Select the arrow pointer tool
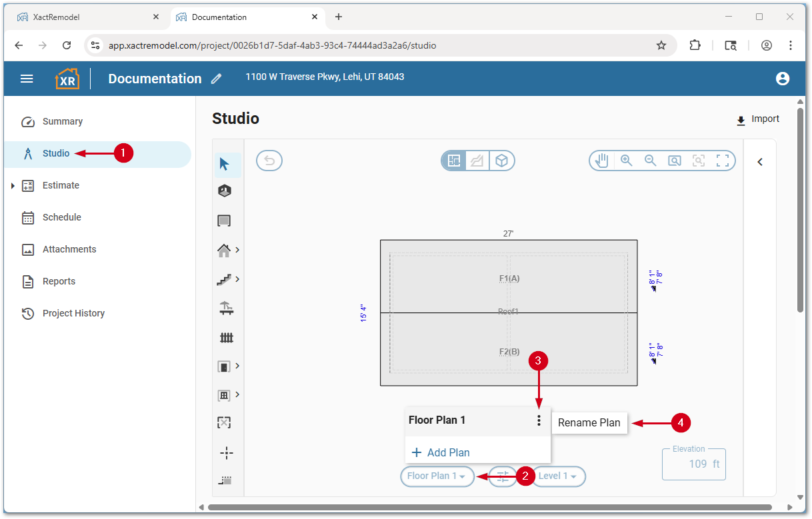812x519 pixels. point(224,164)
